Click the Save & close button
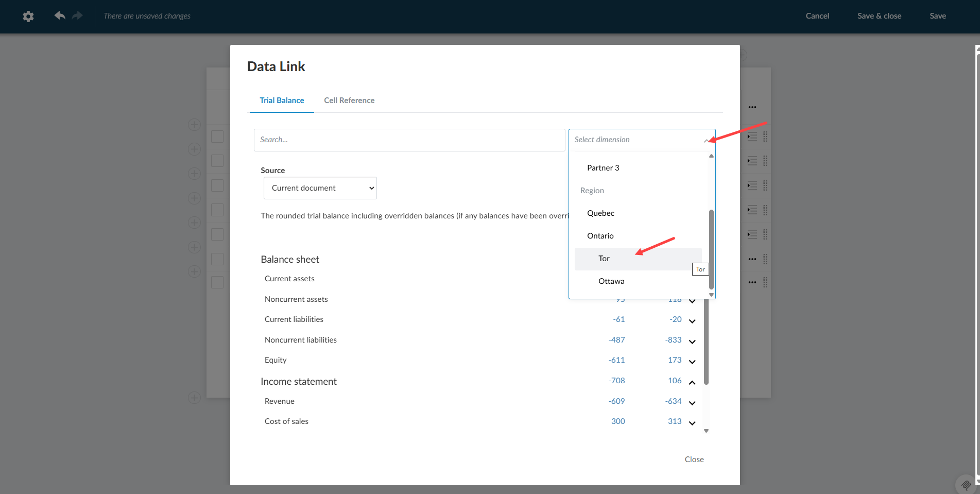 [x=879, y=16]
